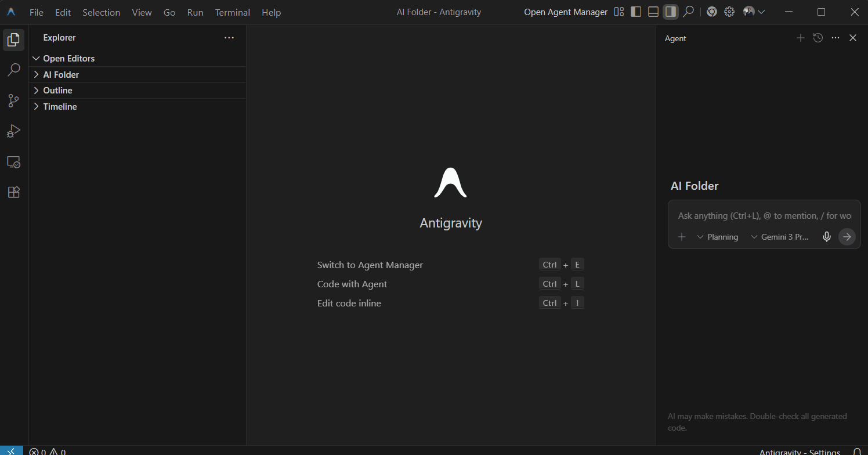Open notifications bell in status bar
The image size is (868, 455).
click(857, 452)
